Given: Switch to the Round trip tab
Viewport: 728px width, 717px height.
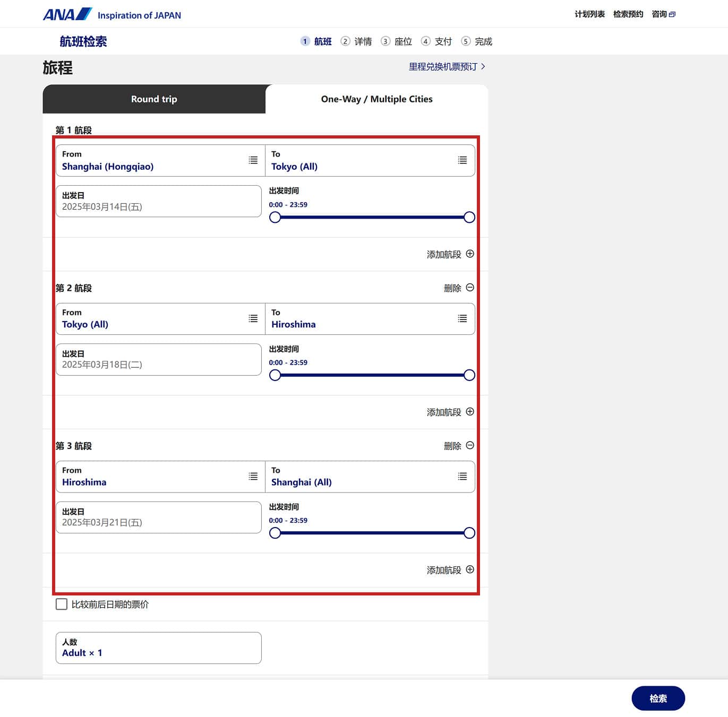Looking at the screenshot, I should tap(154, 99).
